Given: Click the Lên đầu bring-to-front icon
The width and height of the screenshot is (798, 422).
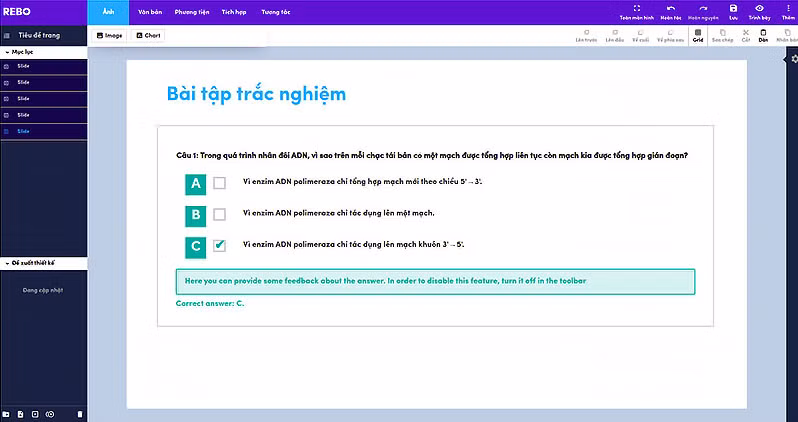Looking at the screenshot, I should tap(615, 33).
